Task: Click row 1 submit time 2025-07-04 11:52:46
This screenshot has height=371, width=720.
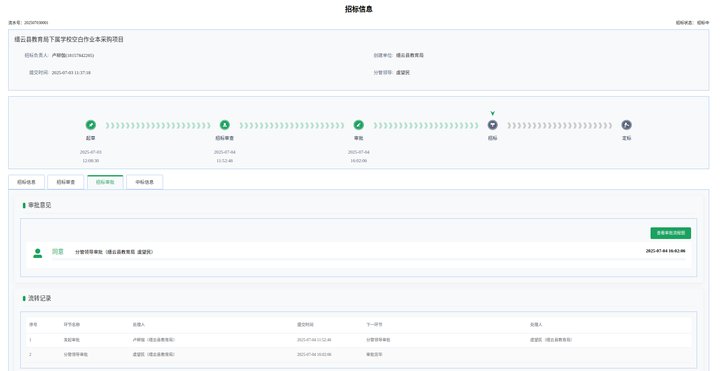Action: pos(314,340)
